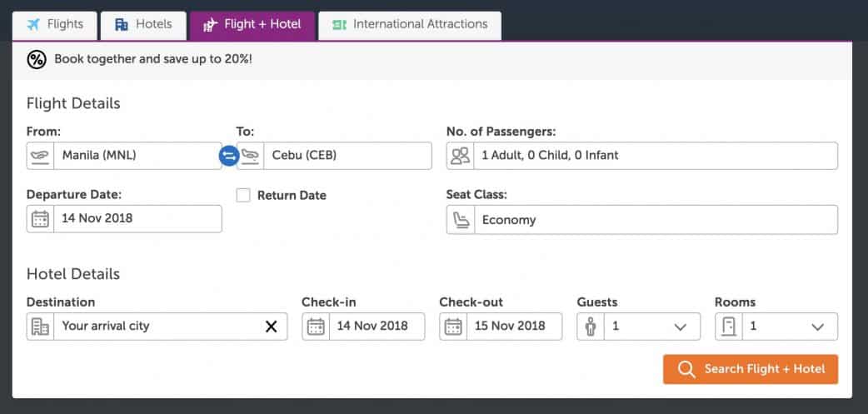Switch to the Hotels tab
Viewport: 868px width, 414px height.
[x=143, y=25]
